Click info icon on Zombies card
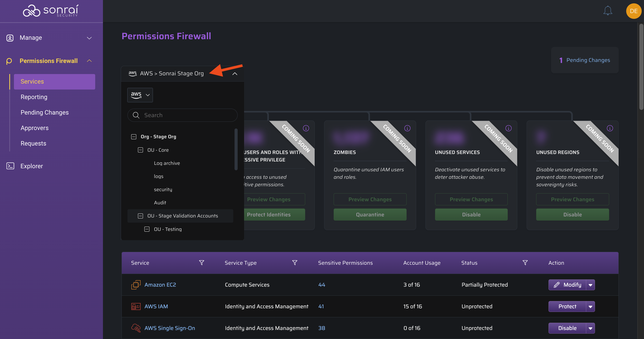Image resolution: width=644 pixels, height=339 pixels. point(407,128)
